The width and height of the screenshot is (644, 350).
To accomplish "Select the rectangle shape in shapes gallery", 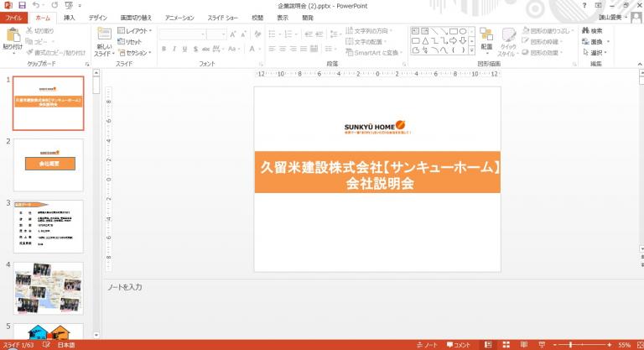I will pyautogui.click(x=453, y=31).
